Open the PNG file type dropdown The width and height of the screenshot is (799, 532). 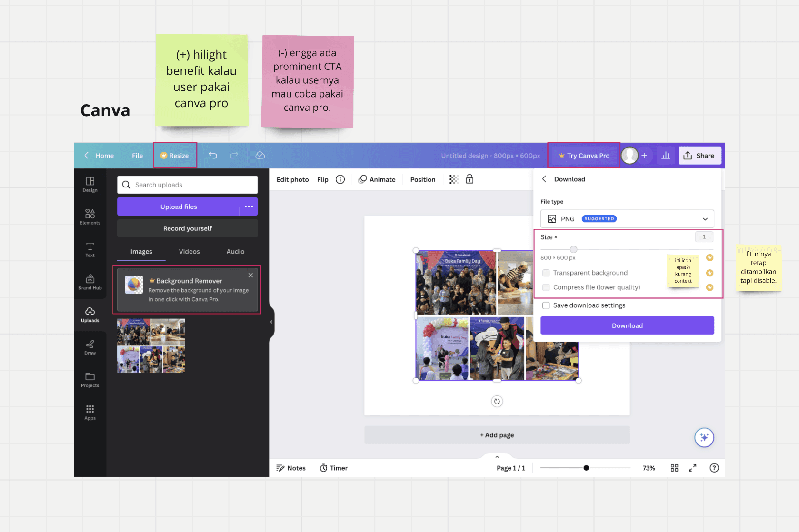click(x=627, y=219)
